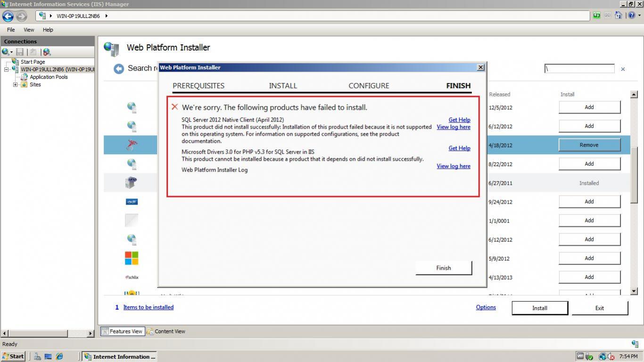Open the dropdown arrow beside the New Connection icon
The width and height of the screenshot is (644, 362).
11,52
